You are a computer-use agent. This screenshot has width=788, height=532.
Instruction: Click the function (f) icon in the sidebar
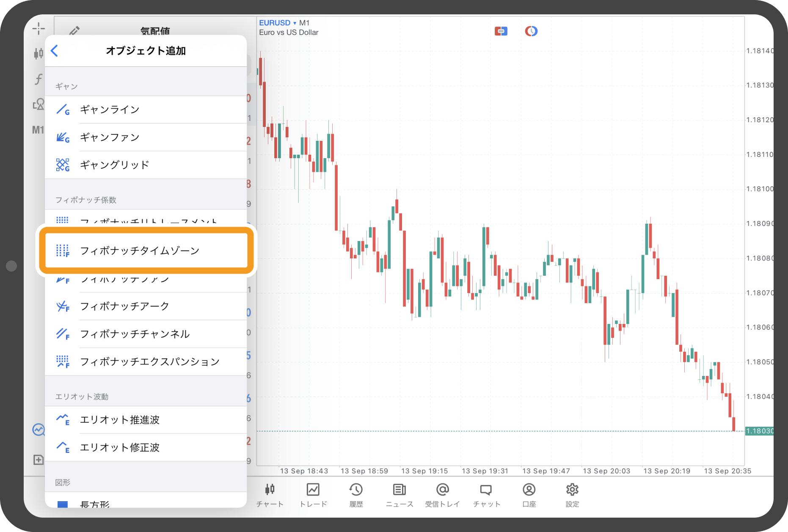click(x=38, y=79)
